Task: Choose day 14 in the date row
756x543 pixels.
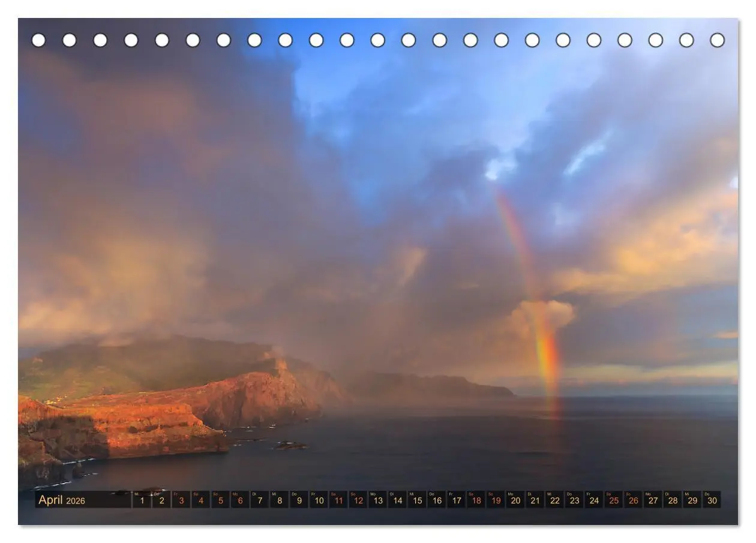Action: point(397,499)
